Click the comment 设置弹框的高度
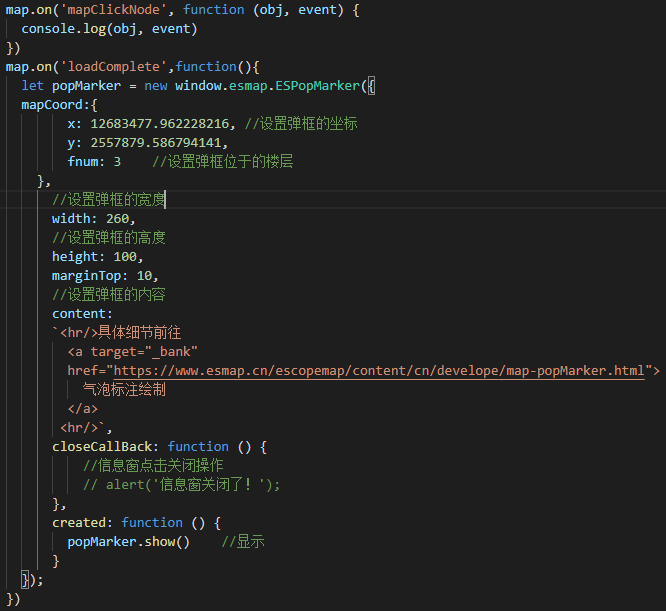Image resolution: width=666 pixels, height=611 pixels. [x=109, y=237]
